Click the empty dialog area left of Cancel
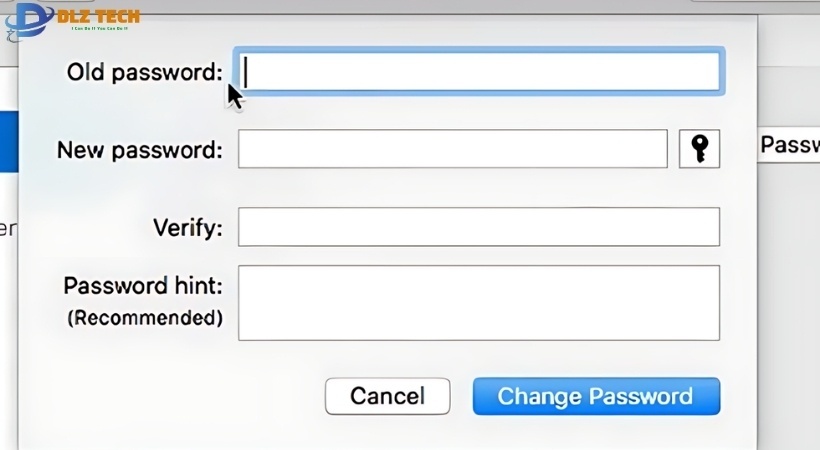This screenshot has height=450, width=820. 170,396
